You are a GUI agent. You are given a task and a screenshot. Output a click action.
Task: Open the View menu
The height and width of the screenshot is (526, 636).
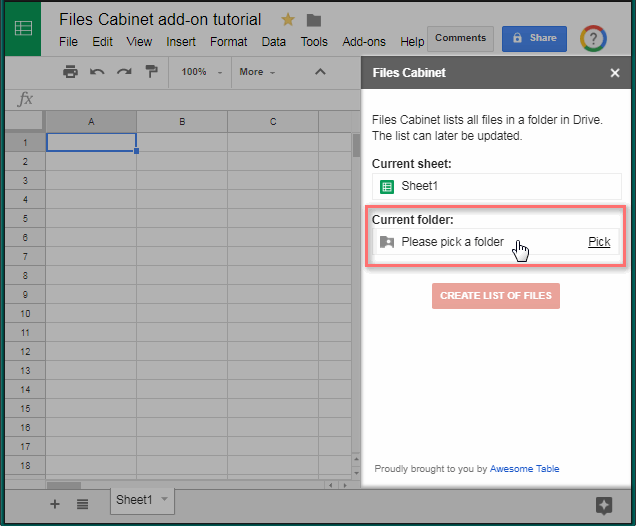(139, 41)
